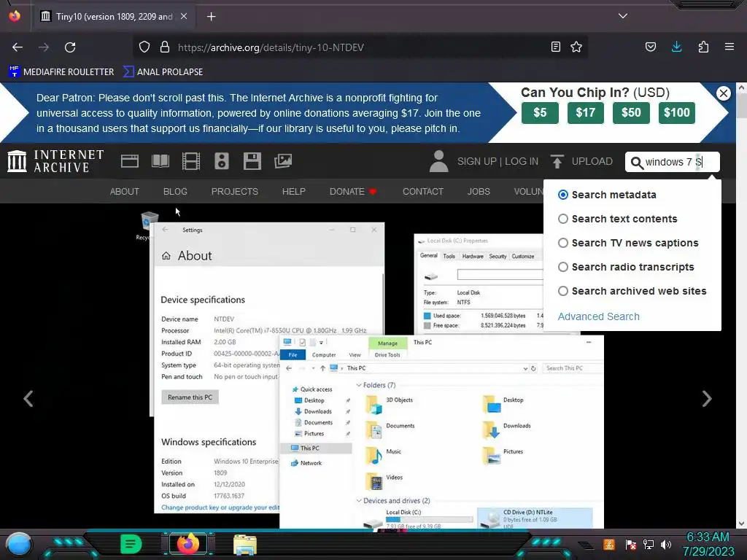The height and width of the screenshot is (560, 747).
Task: Open the CONTACT menu item
Action: [x=422, y=192]
